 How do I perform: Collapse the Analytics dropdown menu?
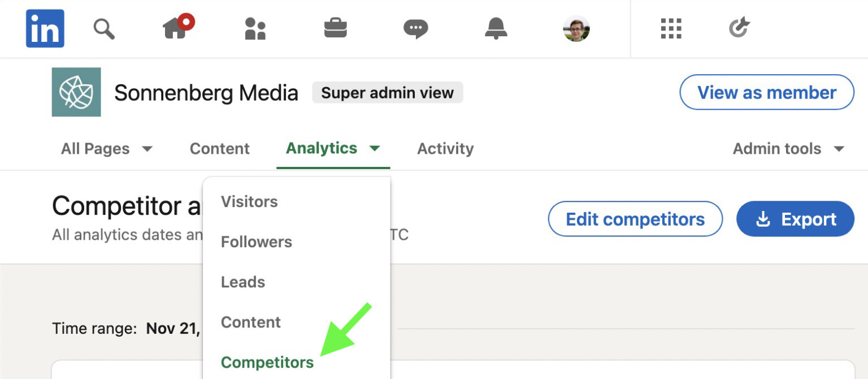pos(332,148)
